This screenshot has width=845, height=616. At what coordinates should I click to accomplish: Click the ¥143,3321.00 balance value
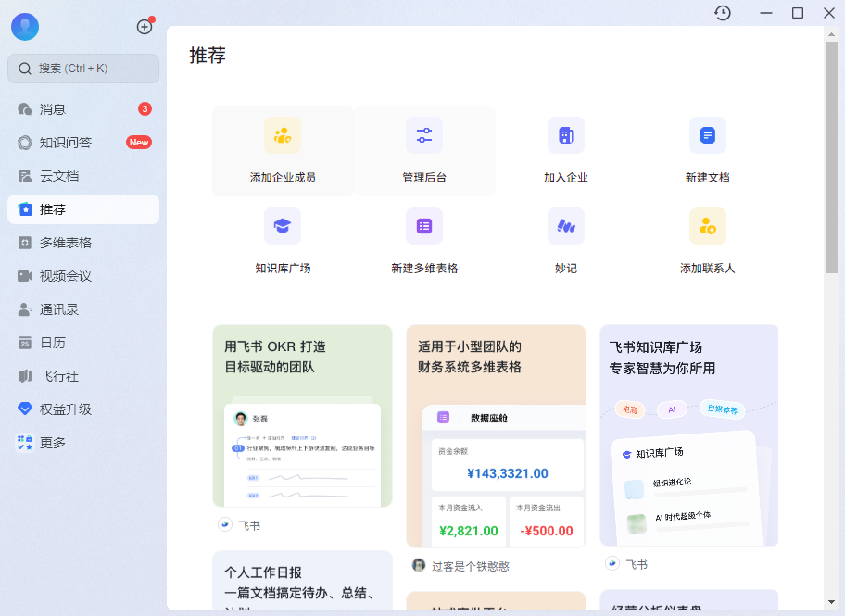pos(508,473)
